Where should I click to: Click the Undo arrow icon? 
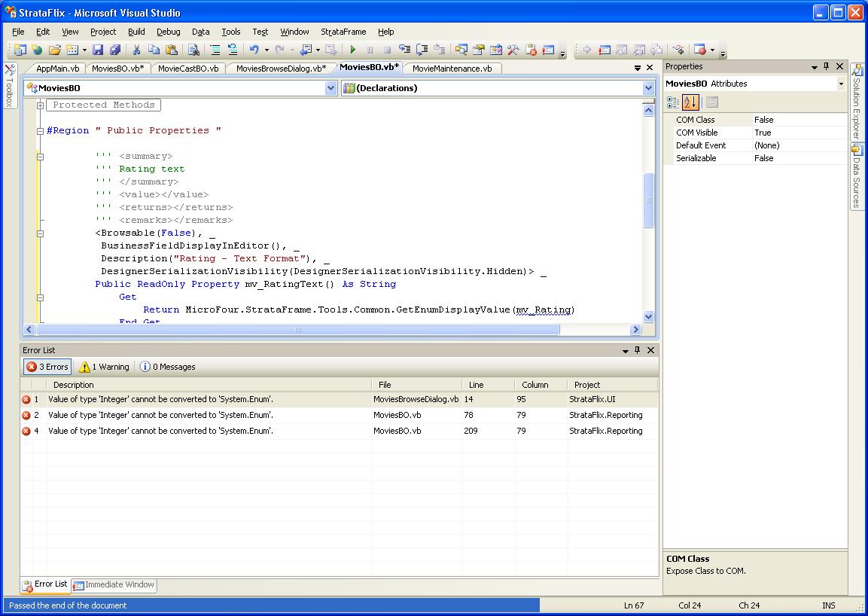(x=254, y=50)
